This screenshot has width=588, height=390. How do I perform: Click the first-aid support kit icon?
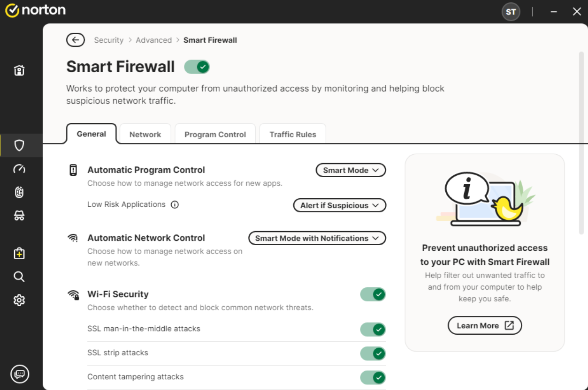point(19,253)
